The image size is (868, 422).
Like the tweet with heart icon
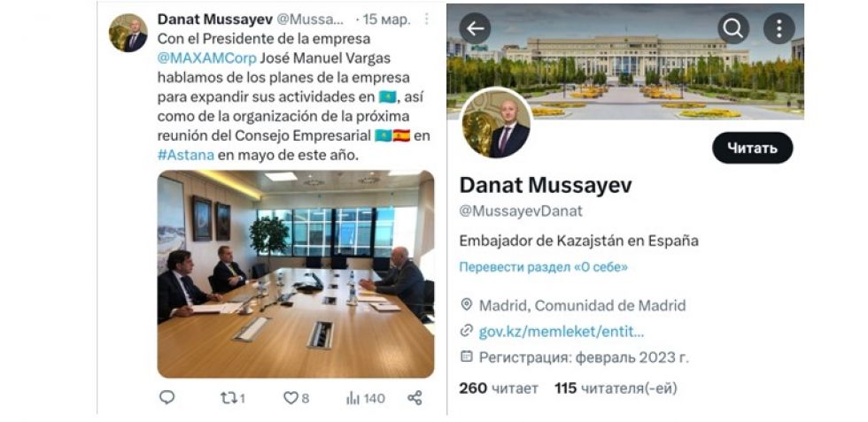tap(296, 397)
